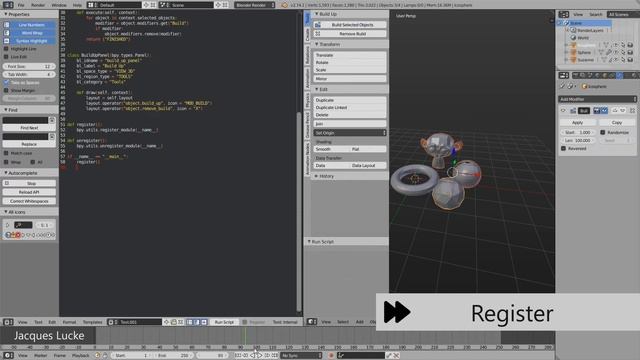Screen dimensions: 640x360
Task: Toggle selectability of the Suzanne object
Action: 623,60
